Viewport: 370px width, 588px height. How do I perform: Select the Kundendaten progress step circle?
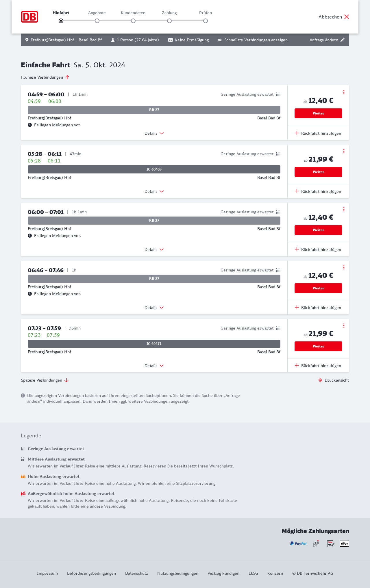pyautogui.click(x=133, y=21)
